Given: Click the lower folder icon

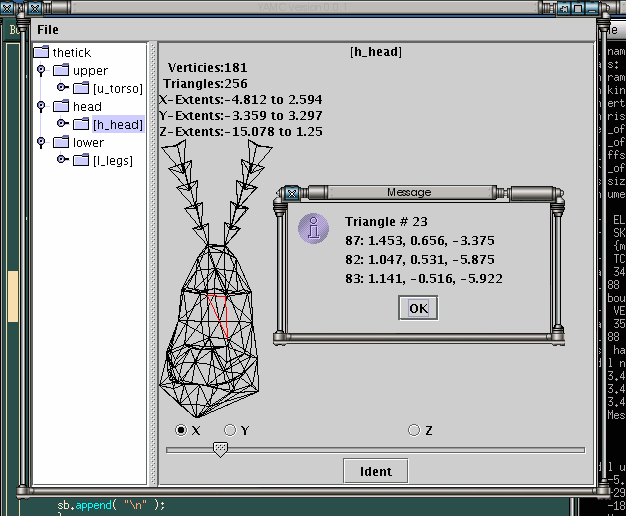Looking at the screenshot, I should 61,142.
